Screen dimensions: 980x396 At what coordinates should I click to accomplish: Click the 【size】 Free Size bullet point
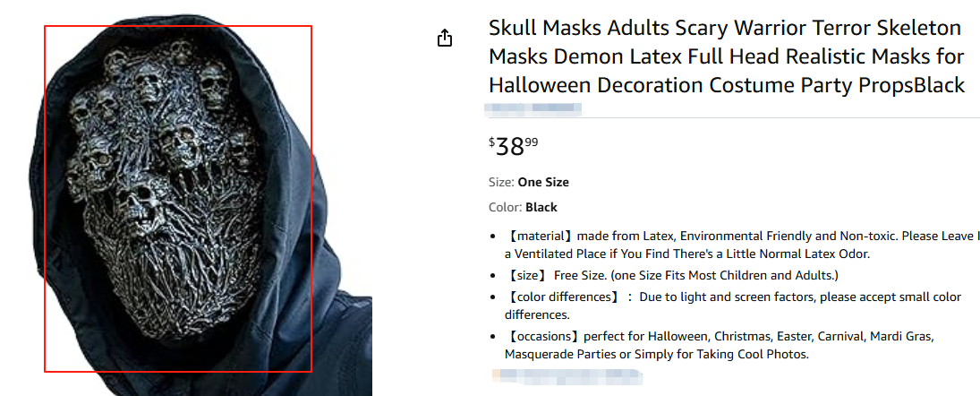pos(671,275)
